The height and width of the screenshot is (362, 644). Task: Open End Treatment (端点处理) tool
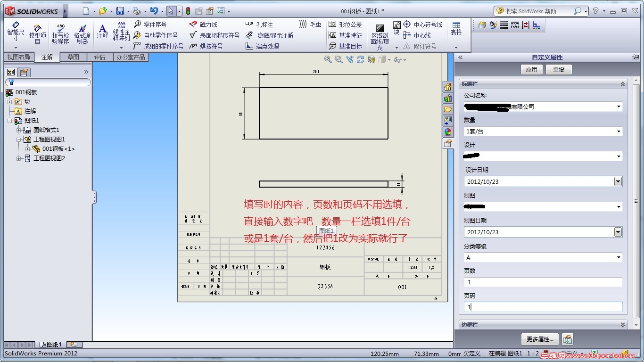262,46
